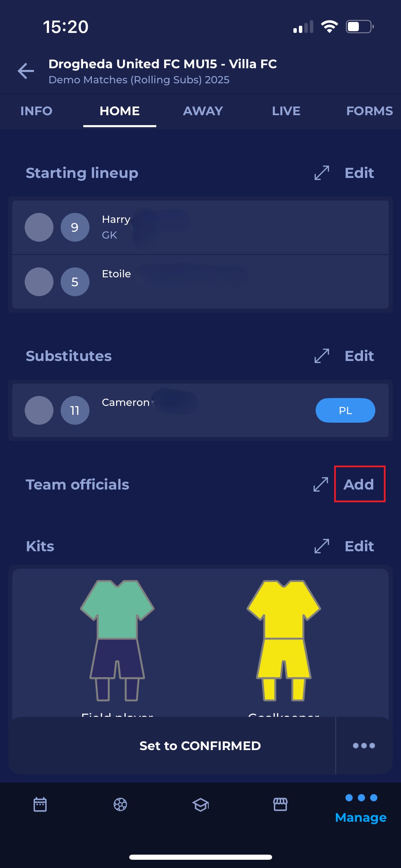Open the Manage tab in bottom bar

(x=361, y=808)
